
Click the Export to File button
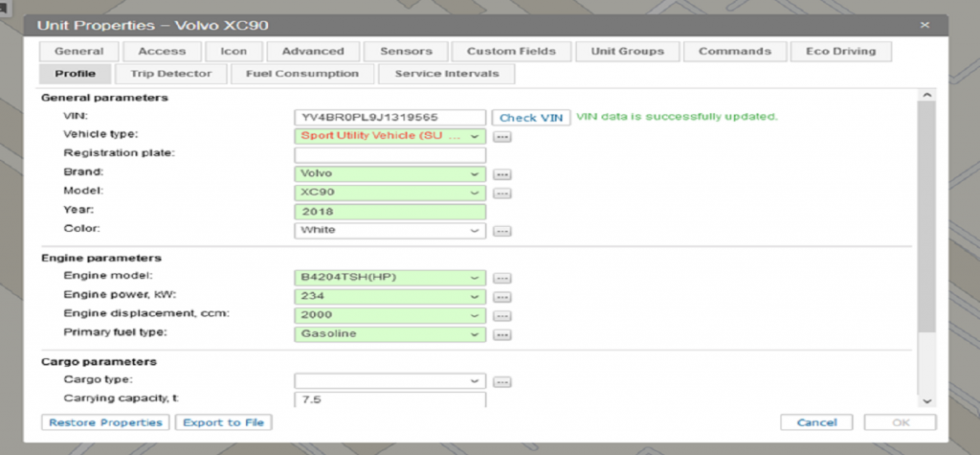click(x=225, y=422)
